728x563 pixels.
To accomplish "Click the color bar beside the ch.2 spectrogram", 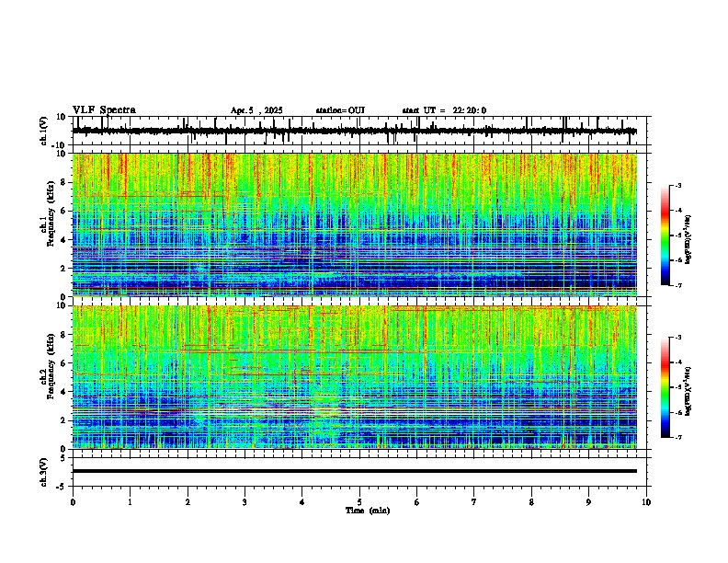I will click(665, 387).
